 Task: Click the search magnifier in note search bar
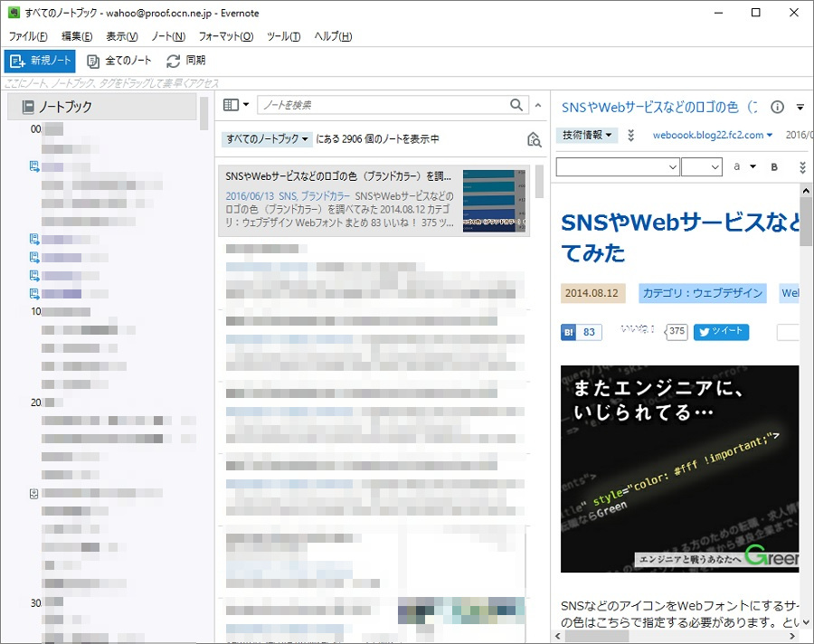[x=516, y=105]
